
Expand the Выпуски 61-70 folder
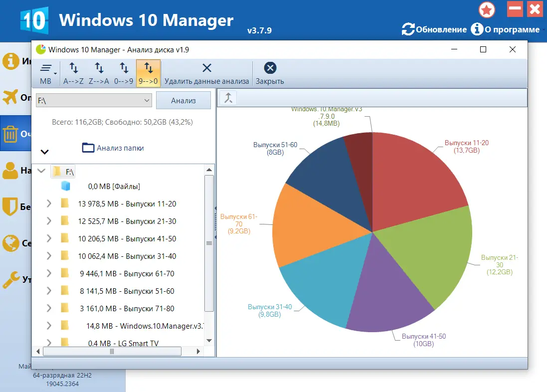coord(49,273)
